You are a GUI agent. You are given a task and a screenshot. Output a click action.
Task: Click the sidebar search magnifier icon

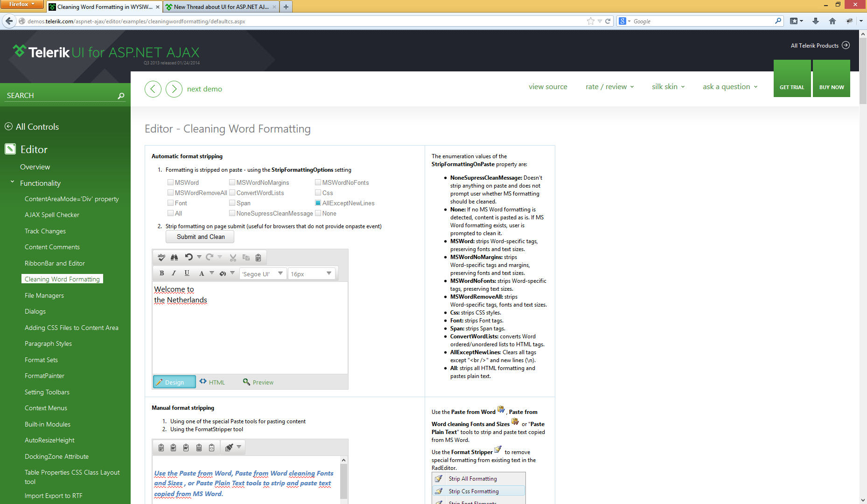(x=121, y=96)
